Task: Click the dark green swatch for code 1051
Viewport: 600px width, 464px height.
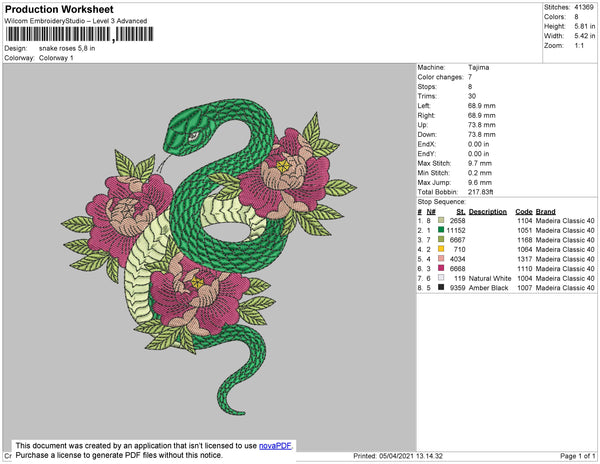Action: (441, 230)
